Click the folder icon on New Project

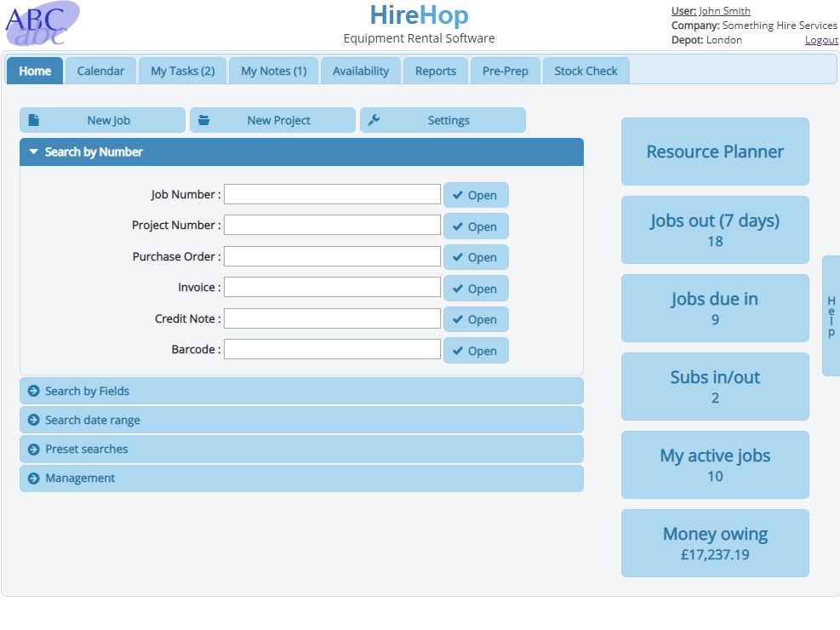tap(203, 120)
